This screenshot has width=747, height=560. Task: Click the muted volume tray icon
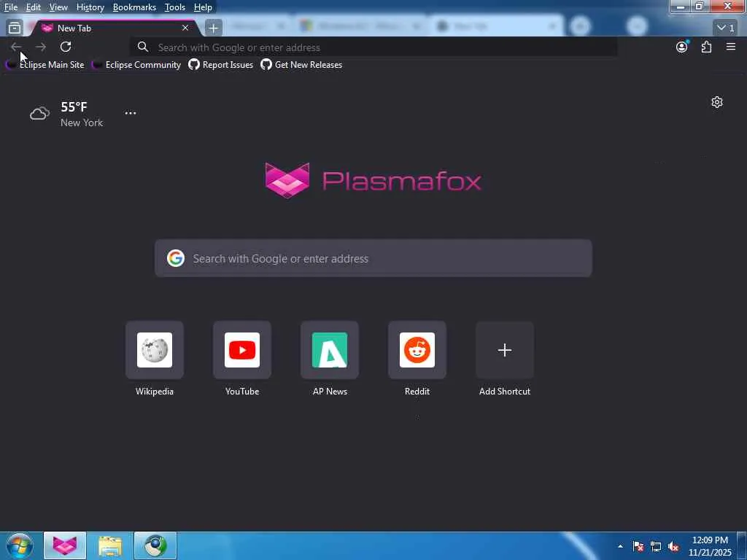[673, 546]
